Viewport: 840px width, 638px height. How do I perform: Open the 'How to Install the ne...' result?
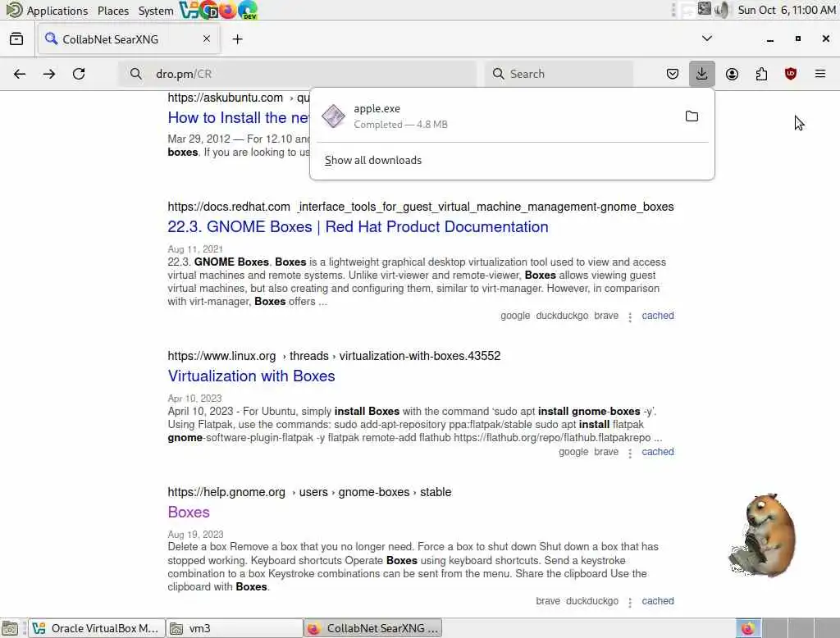(x=239, y=118)
